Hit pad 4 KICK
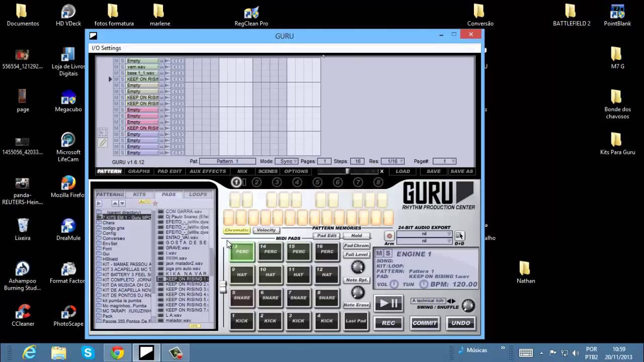Image resolution: width=644 pixels, height=362 pixels. pyautogui.click(x=327, y=321)
